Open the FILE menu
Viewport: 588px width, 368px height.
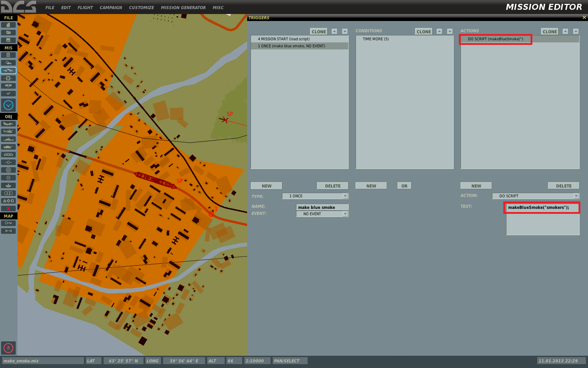[x=50, y=7]
